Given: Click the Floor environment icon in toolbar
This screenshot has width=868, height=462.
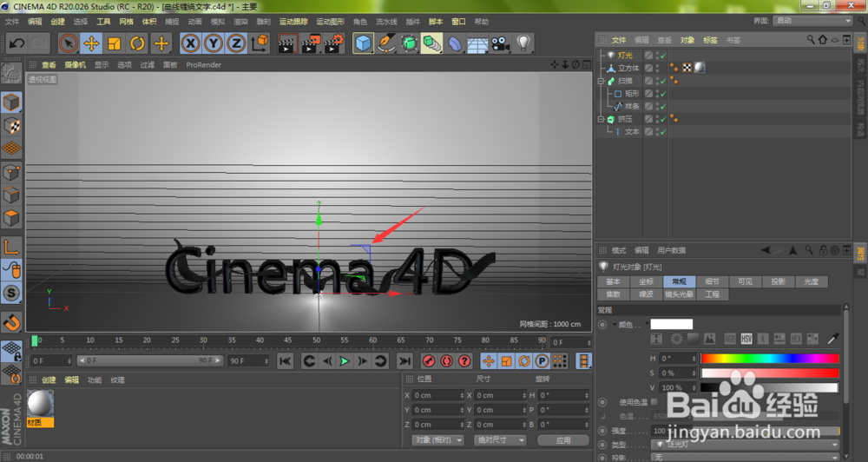Looking at the screenshot, I should coord(477,43).
